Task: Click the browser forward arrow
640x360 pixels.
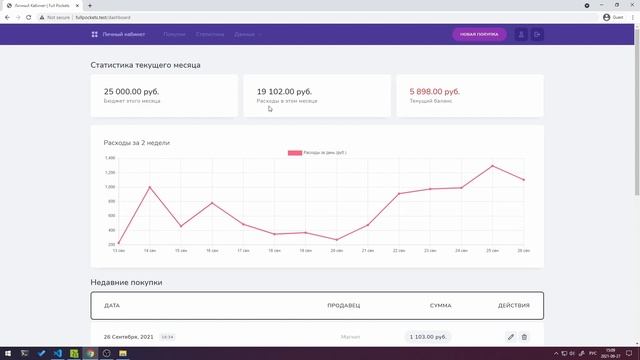Action: (x=18, y=18)
